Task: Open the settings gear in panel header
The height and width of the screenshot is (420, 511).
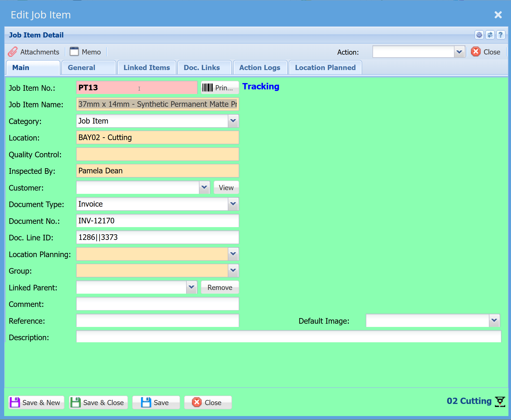Action: coord(479,35)
